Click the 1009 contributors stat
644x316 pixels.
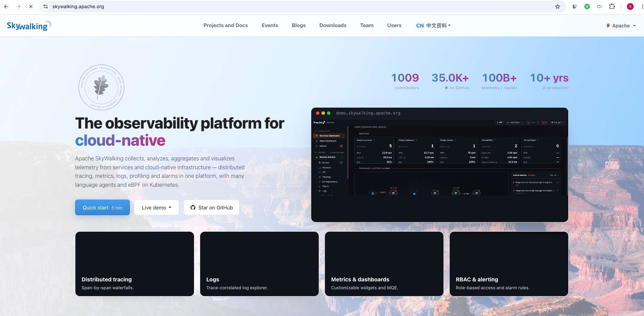pyautogui.click(x=405, y=81)
